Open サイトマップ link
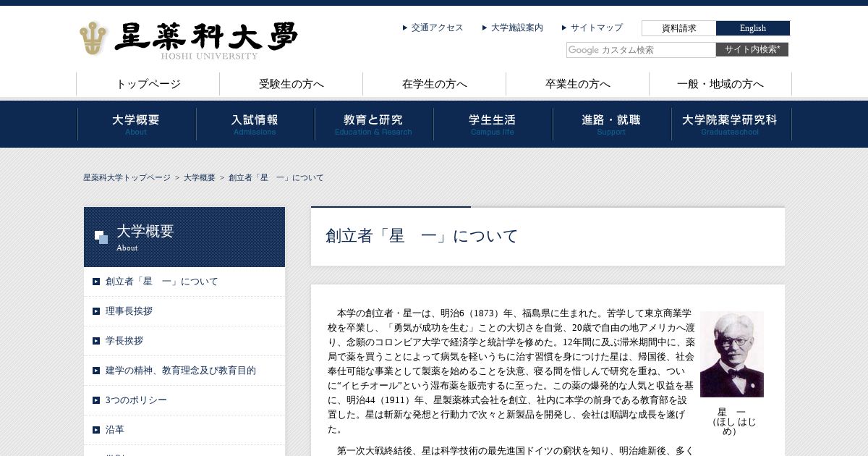This screenshot has height=456, width=868. [x=596, y=28]
